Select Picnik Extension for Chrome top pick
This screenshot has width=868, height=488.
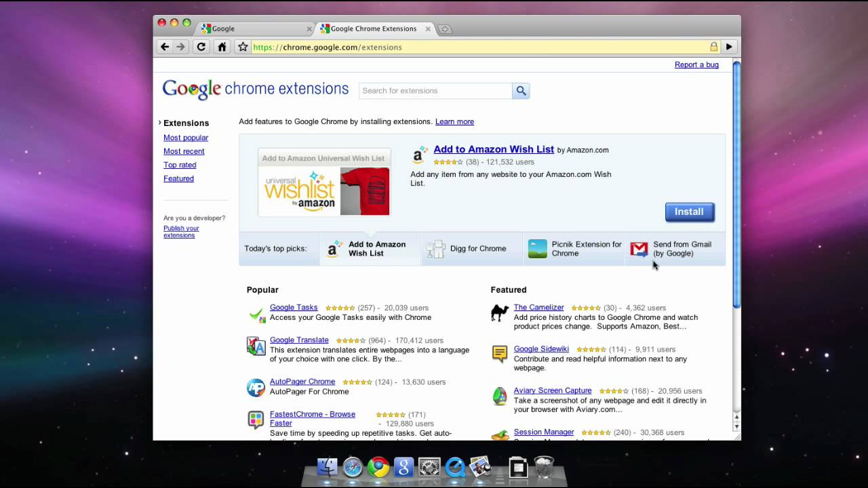574,249
